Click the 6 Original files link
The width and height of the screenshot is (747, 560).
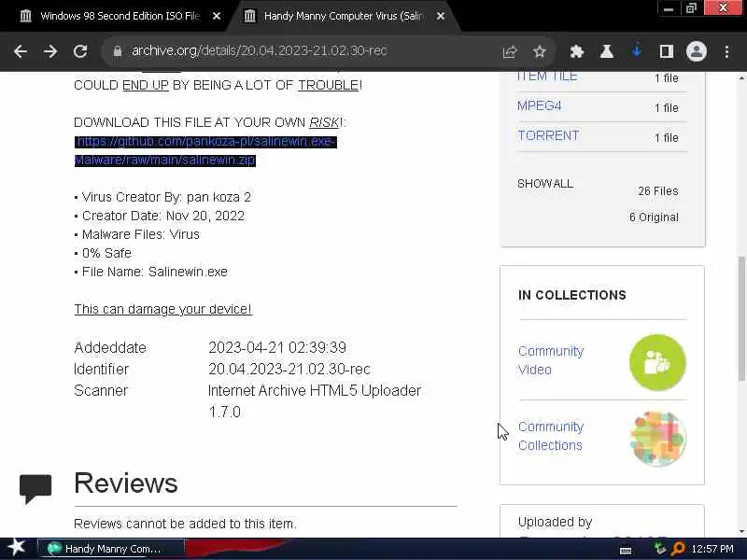(654, 217)
